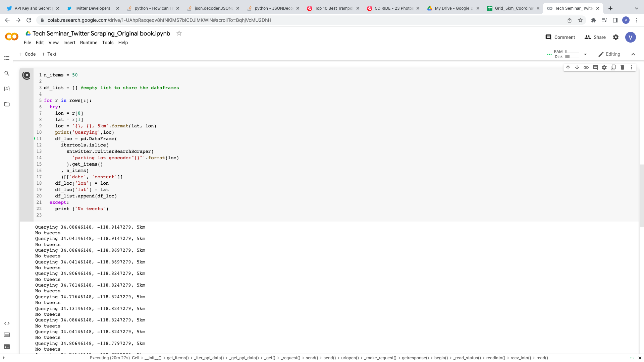Viewport: 644px width, 362px height.
Task: Switch to the Grid_5km_Coordina browser tab
Action: point(513,8)
